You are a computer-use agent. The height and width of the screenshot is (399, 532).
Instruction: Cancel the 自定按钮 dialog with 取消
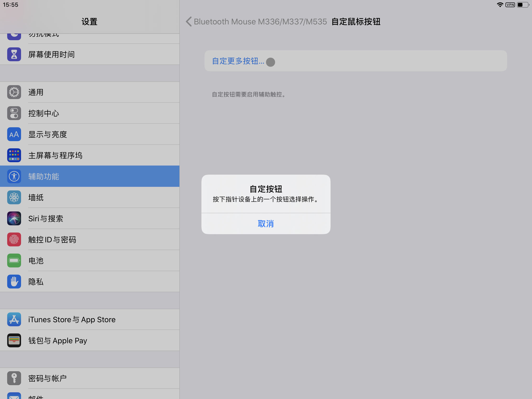pos(266,224)
